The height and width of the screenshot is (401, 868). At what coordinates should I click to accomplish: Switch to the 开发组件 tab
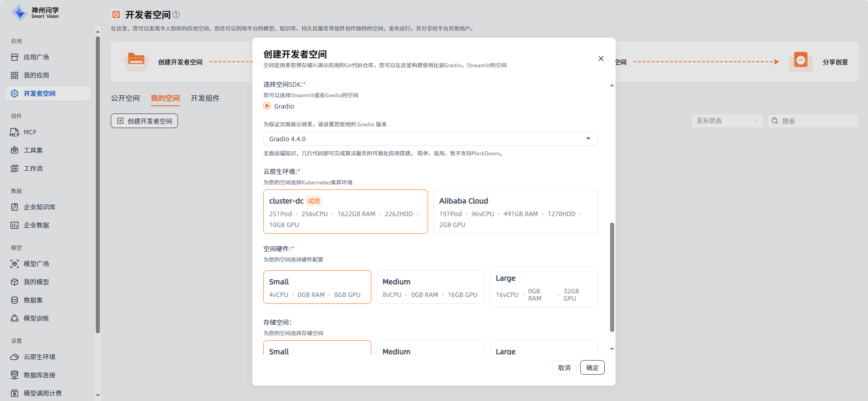pos(205,98)
